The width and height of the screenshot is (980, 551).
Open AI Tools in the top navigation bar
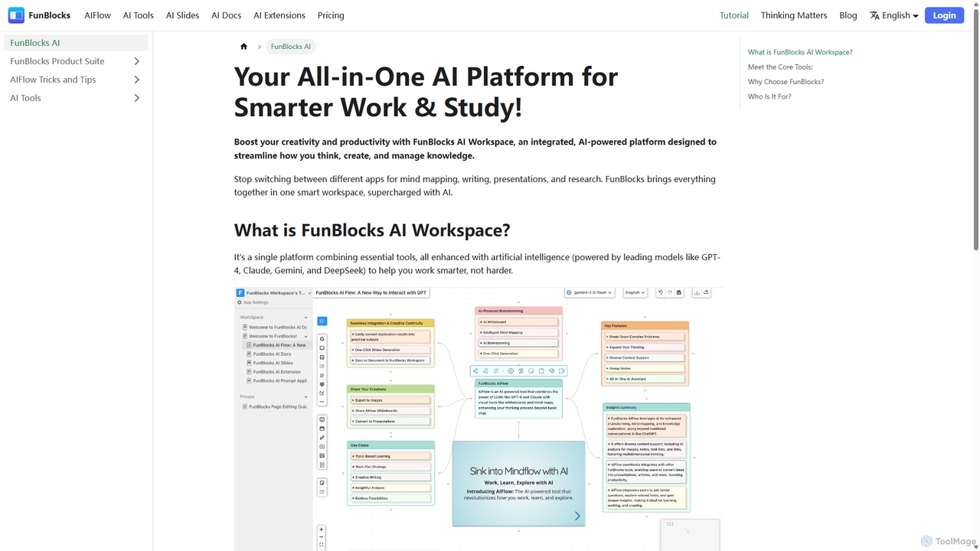139,15
